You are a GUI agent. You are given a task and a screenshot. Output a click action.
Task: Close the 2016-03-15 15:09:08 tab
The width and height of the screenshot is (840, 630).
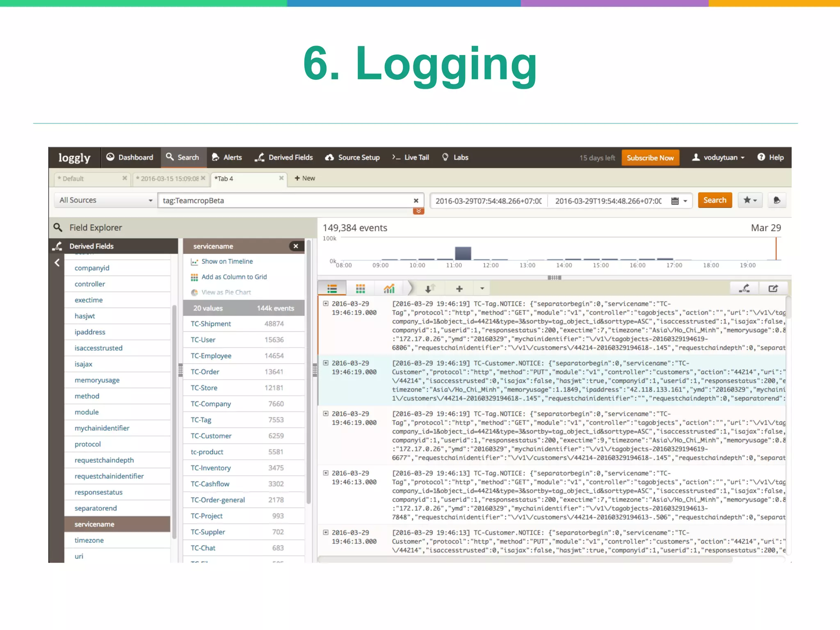click(x=203, y=178)
